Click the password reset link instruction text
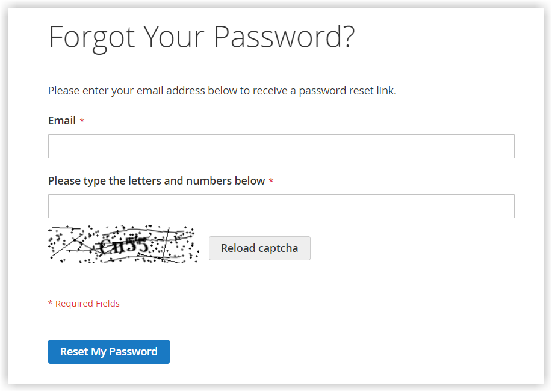Viewport: 552px width, 392px height. (222, 91)
